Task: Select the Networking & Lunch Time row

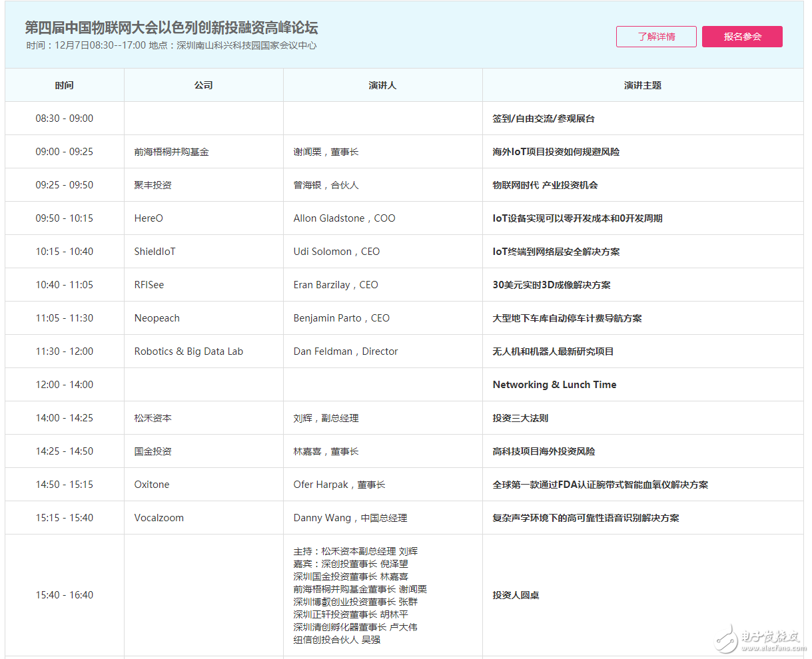Action: point(554,385)
